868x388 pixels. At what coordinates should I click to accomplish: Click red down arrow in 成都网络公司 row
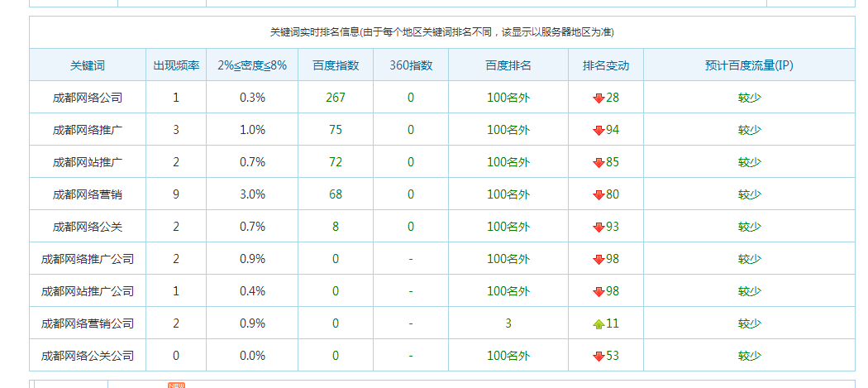click(599, 98)
